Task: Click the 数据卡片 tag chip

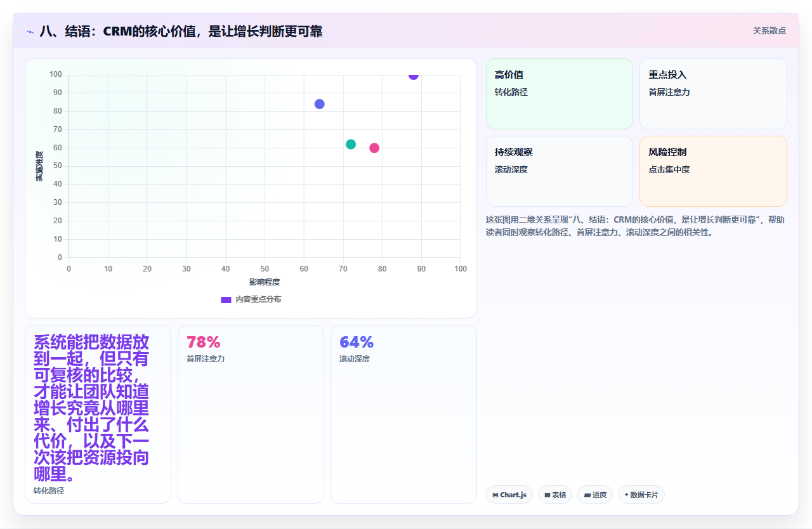Action: (641, 495)
